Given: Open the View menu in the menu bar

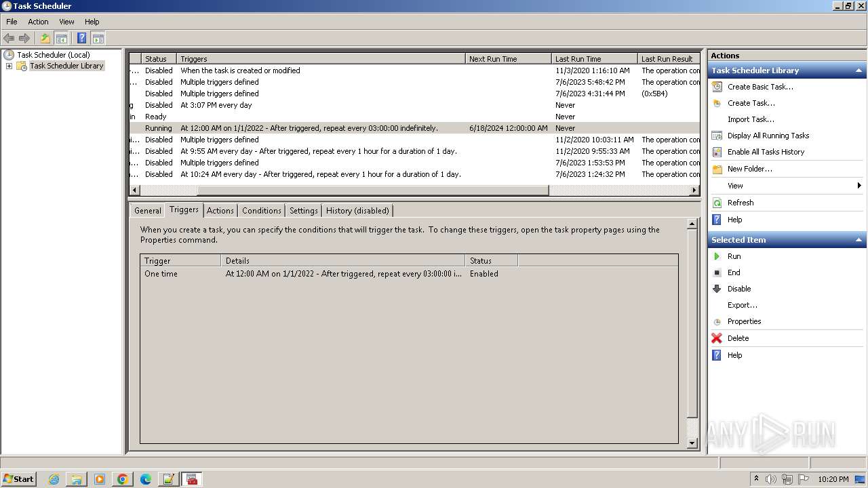Looking at the screenshot, I should (66, 22).
